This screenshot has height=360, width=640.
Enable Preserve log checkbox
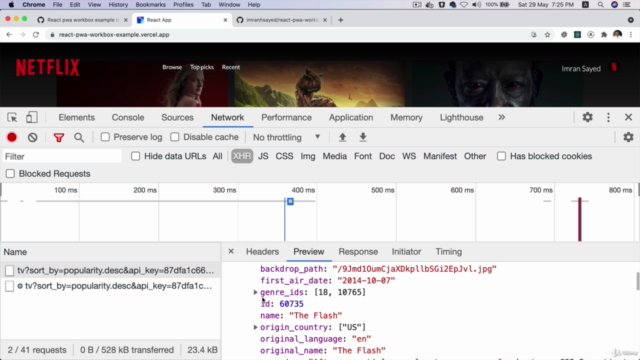(x=105, y=137)
